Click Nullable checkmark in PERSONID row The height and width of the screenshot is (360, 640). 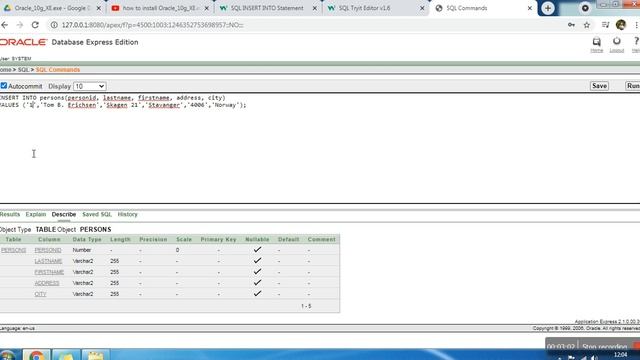click(257, 249)
